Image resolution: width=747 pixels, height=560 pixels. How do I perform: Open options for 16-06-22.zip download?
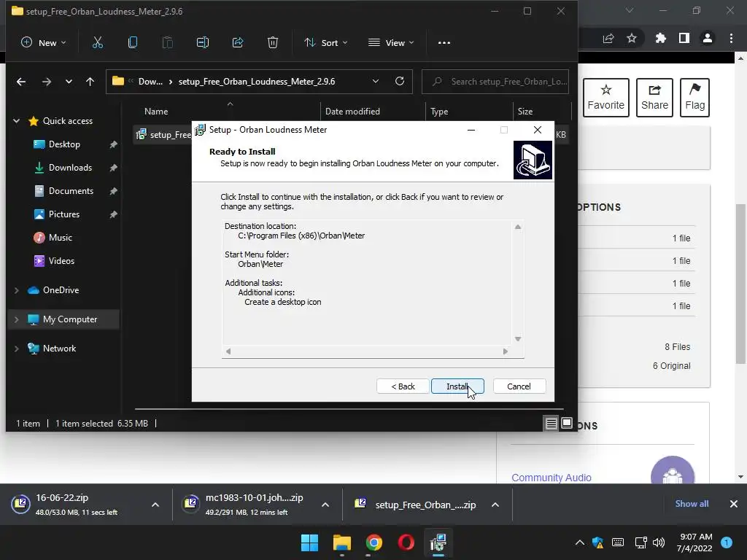click(x=155, y=505)
